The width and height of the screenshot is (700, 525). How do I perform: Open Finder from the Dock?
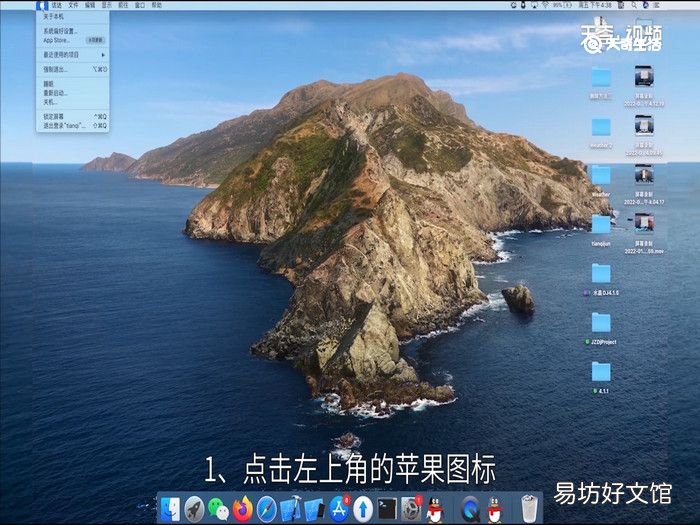pos(170,508)
